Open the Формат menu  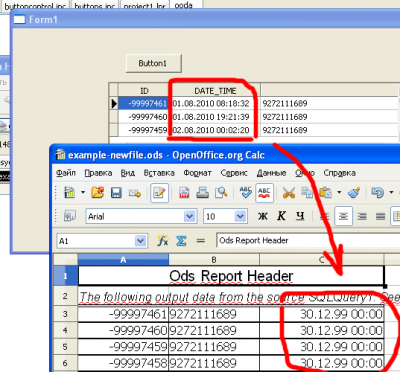[x=197, y=173]
